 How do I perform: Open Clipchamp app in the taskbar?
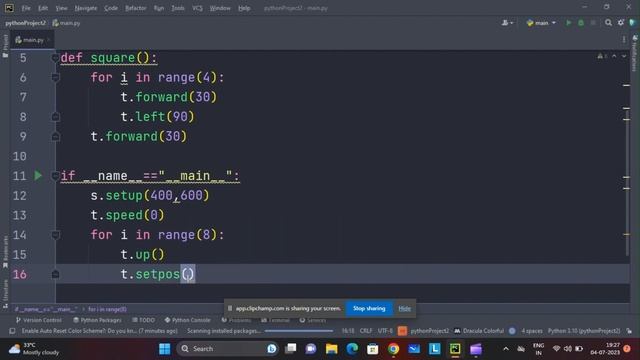(476, 349)
